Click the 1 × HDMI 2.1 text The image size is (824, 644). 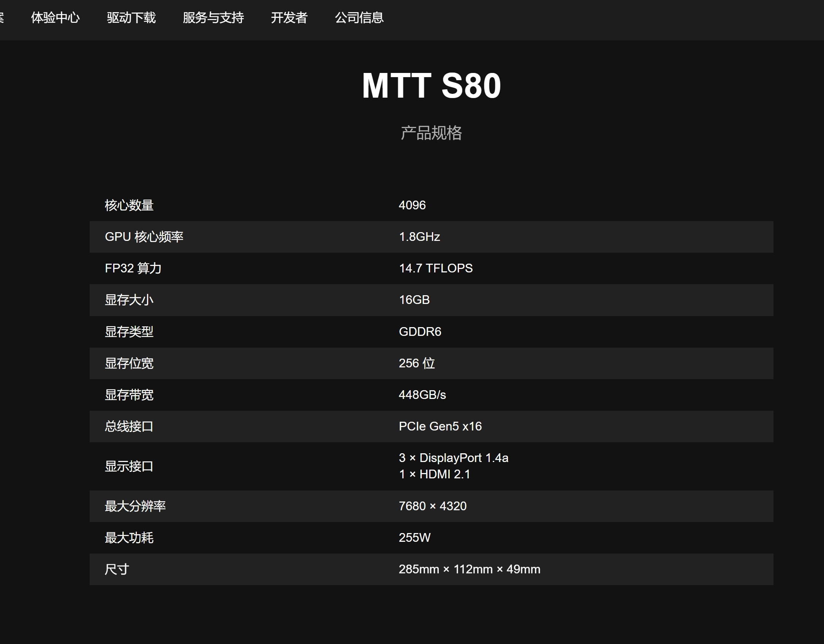click(434, 474)
